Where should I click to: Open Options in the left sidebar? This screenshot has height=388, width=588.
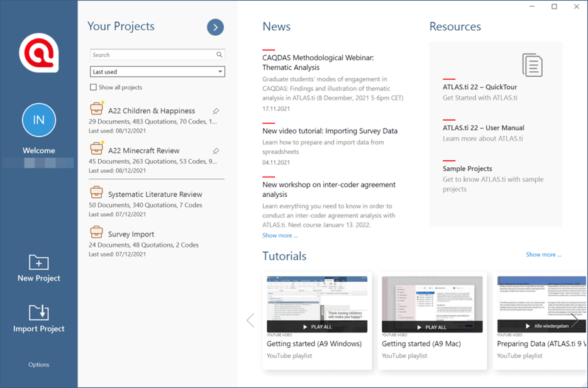(39, 365)
